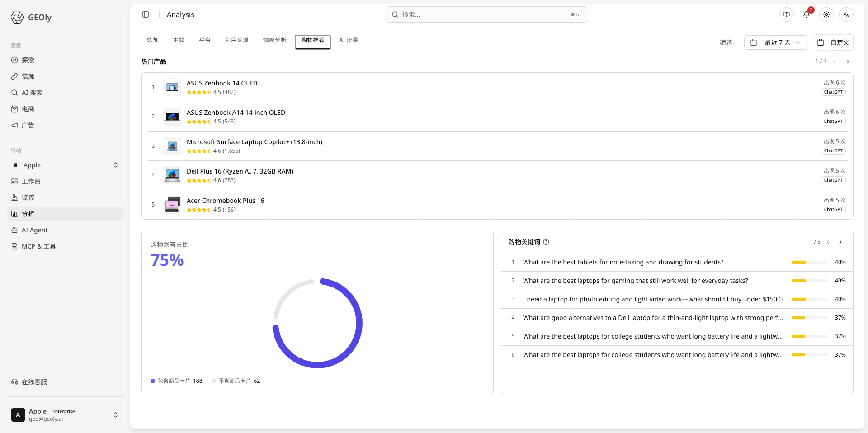868x433 pixels.
Task: Click the search input field
Action: pyautogui.click(x=486, y=14)
